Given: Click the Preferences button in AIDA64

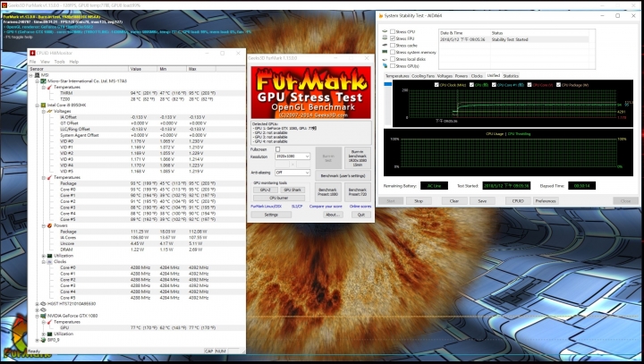Looking at the screenshot, I should [546, 201].
